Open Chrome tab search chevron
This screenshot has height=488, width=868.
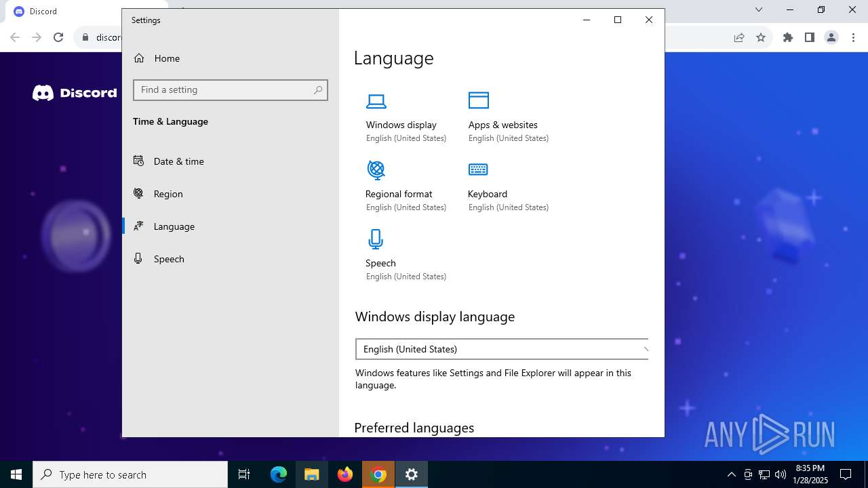tap(759, 9)
